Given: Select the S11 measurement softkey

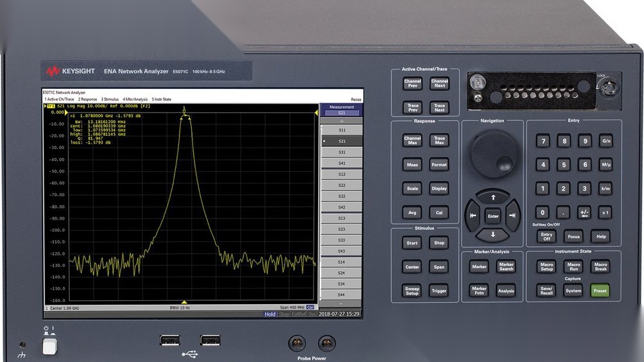Looking at the screenshot, I should pos(342,130).
